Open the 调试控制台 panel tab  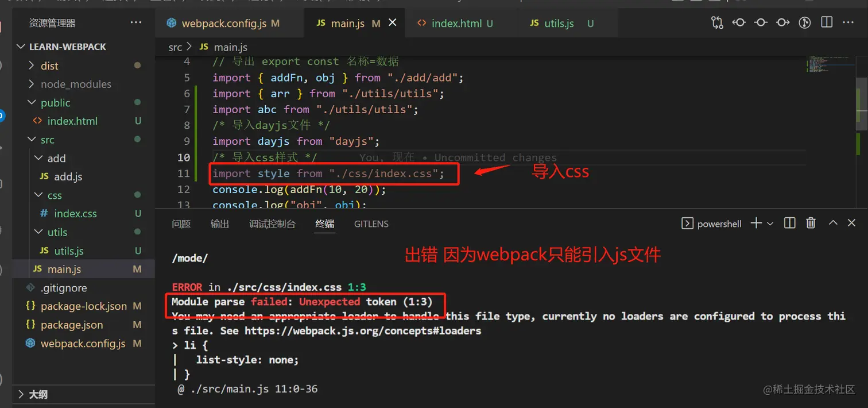[x=273, y=224]
